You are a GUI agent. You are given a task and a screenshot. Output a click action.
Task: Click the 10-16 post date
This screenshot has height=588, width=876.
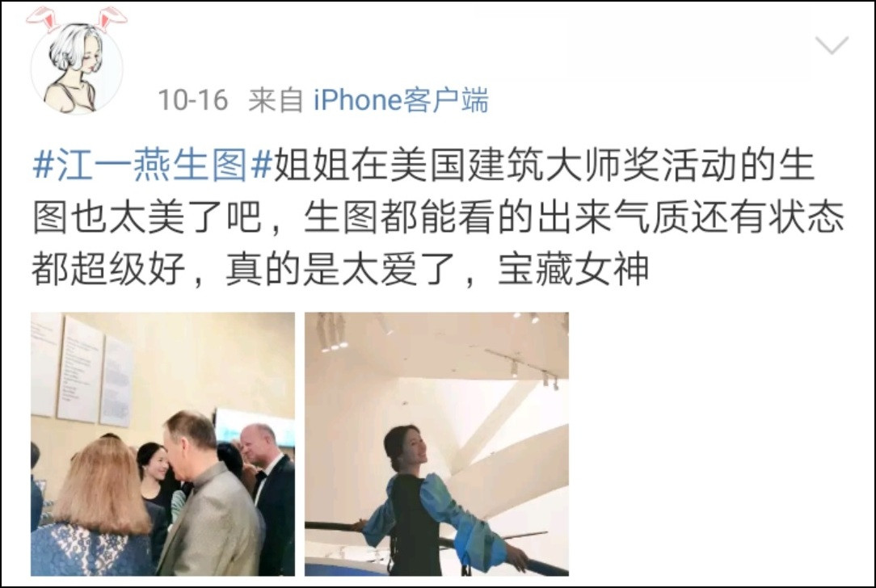[x=193, y=100]
